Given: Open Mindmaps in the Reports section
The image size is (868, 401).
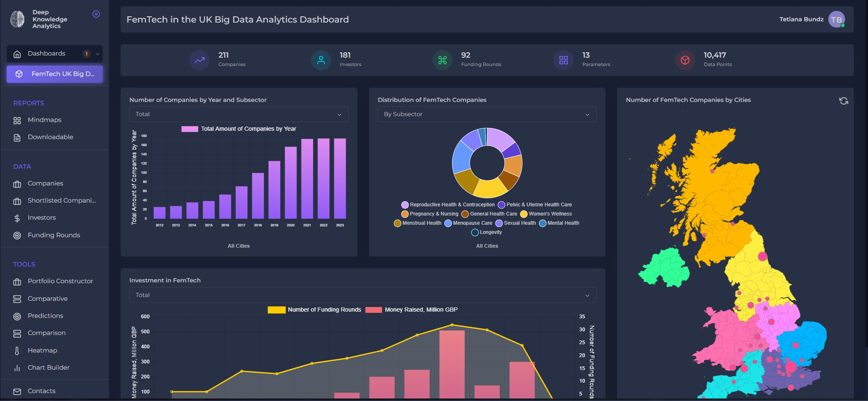Looking at the screenshot, I should [44, 120].
